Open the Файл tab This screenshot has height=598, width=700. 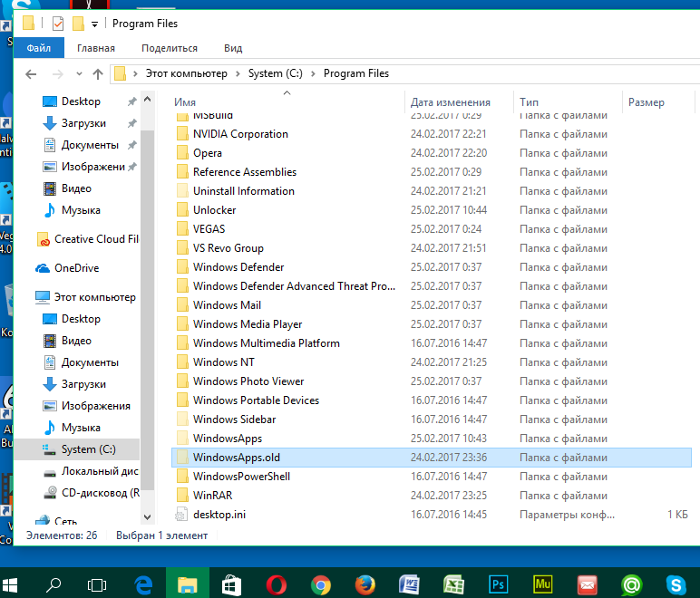point(39,48)
